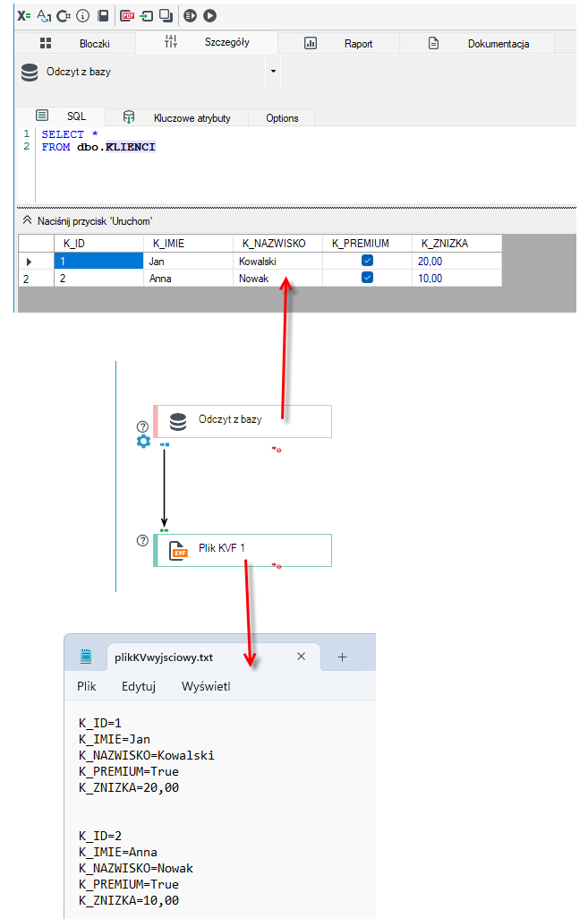Image resolution: width=588 pixels, height=919 pixels.
Task: Click the blue output connector under Odczyt z bazy
Action: click(165, 445)
